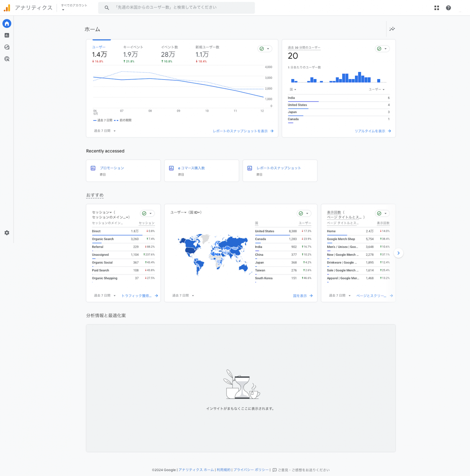Open the Google apps grid icon
This screenshot has height=476, width=470.
click(x=437, y=8)
